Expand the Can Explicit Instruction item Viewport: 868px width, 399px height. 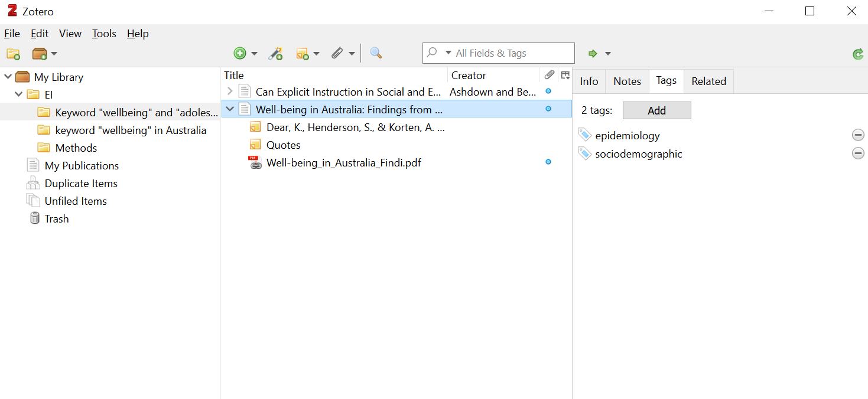pyautogui.click(x=230, y=91)
